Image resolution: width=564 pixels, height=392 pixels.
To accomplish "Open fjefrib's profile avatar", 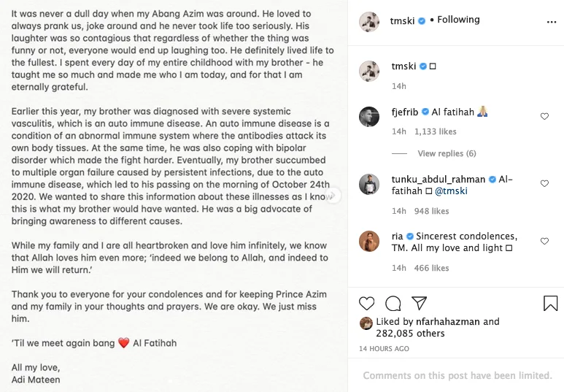I will (370, 117).
